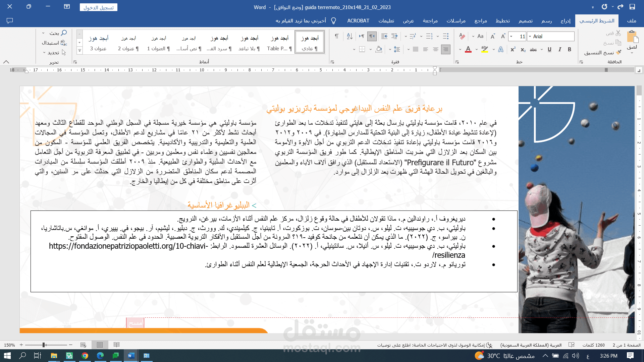Toggle Show/Hide paragraph marks

336,36
